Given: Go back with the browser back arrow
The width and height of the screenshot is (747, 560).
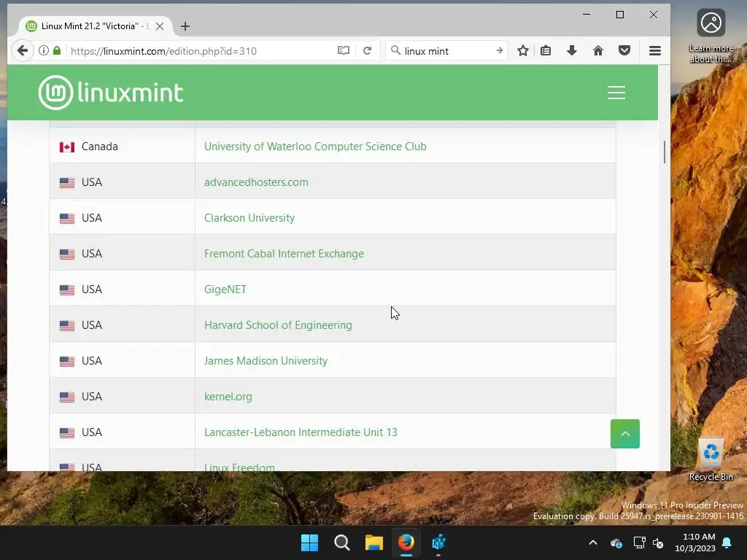Looking at the screenshot, I should 23,50.
